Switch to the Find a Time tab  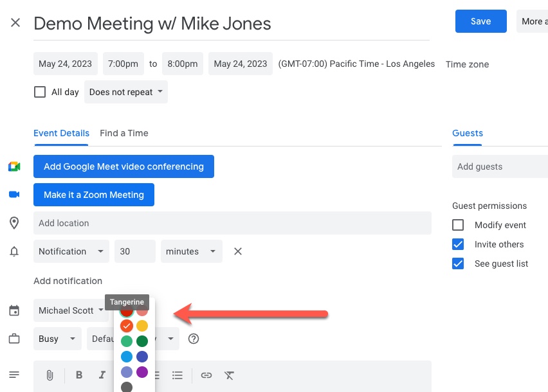(x=124, y=133)
